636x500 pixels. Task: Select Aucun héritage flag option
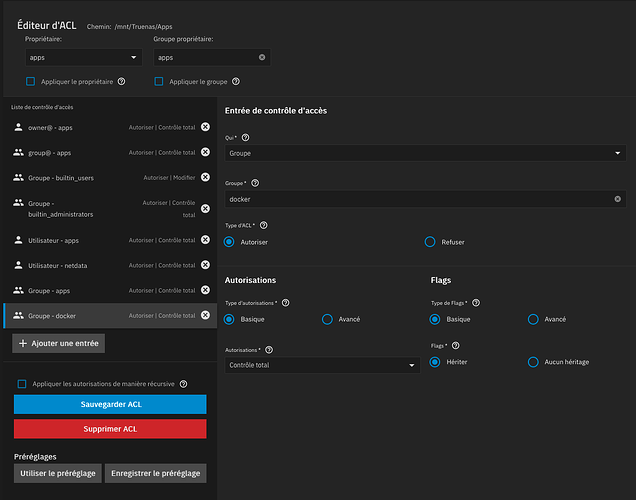(533, 362)
